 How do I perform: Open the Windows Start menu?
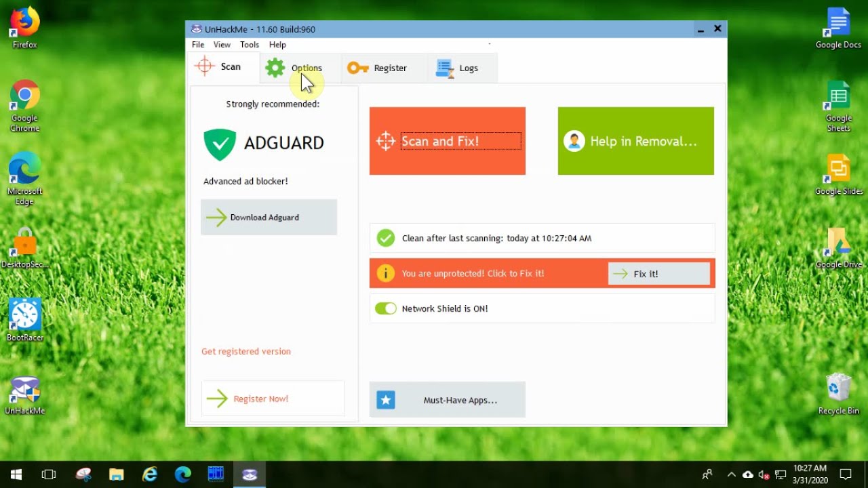(16, 474)
